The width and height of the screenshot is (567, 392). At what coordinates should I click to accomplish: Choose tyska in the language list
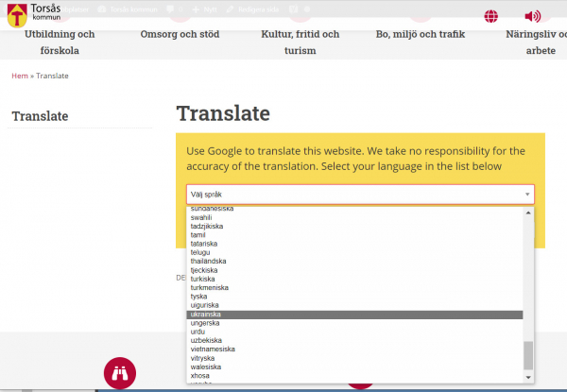coord(199,297)
